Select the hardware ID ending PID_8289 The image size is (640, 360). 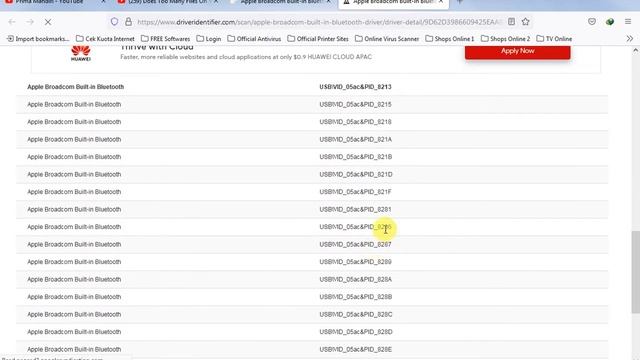355,262
